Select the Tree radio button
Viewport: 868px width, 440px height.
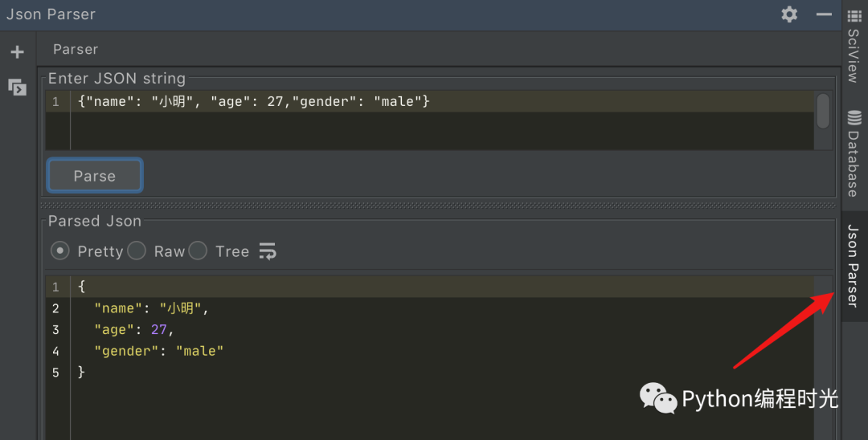click(198, 251)
